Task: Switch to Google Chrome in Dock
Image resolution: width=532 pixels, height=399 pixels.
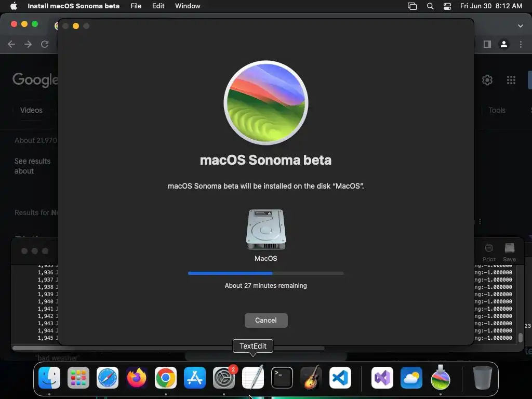Action: (166, 378)
